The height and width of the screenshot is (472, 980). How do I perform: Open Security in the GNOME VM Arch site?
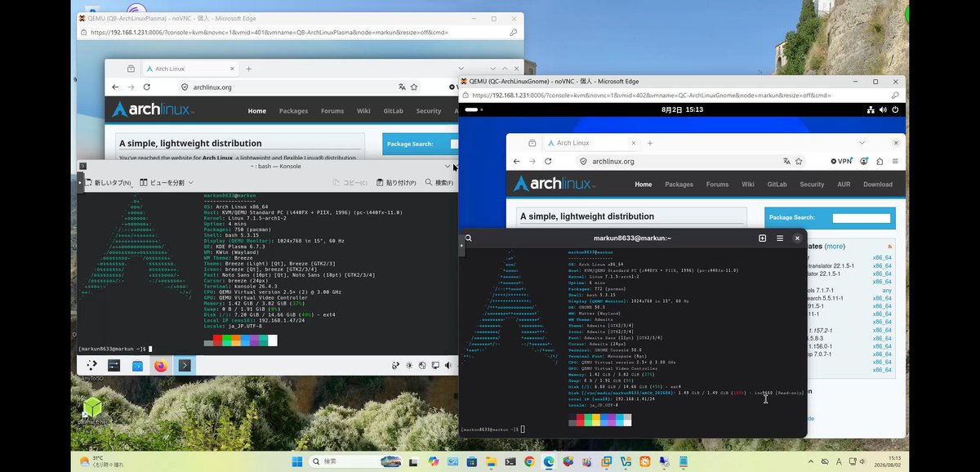tap(812, 185)
